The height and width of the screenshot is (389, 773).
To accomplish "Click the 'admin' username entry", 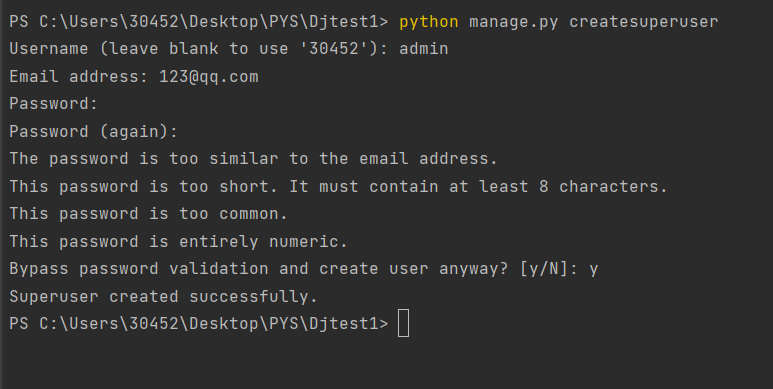I will (x=423, y=49).
